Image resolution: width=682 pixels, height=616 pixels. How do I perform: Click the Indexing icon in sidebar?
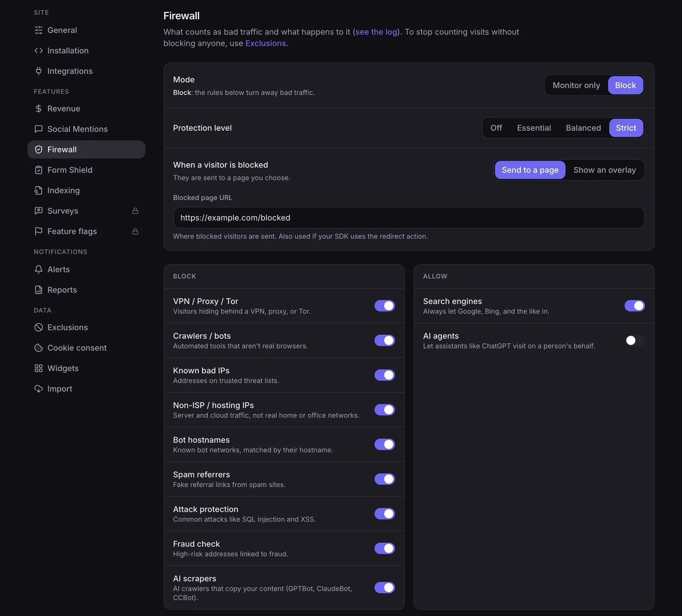(38, 190)
